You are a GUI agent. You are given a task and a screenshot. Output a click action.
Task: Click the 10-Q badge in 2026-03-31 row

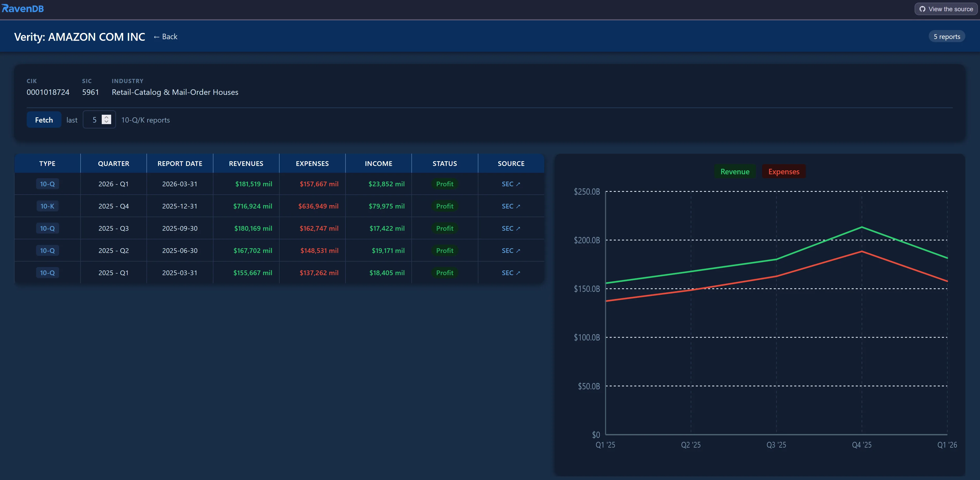click(x=47, y=184)
